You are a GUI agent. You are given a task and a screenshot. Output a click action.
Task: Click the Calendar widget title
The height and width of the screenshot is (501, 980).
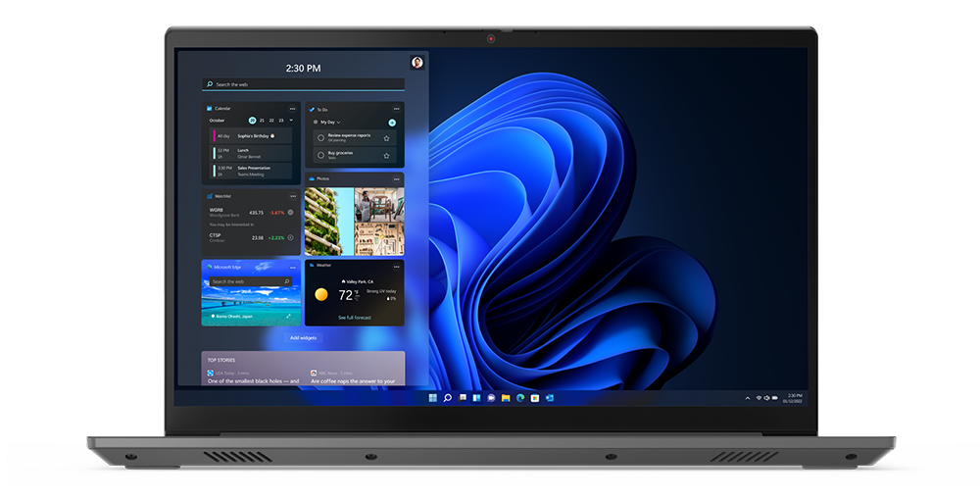pyautogui.click(x=222, y=109)
